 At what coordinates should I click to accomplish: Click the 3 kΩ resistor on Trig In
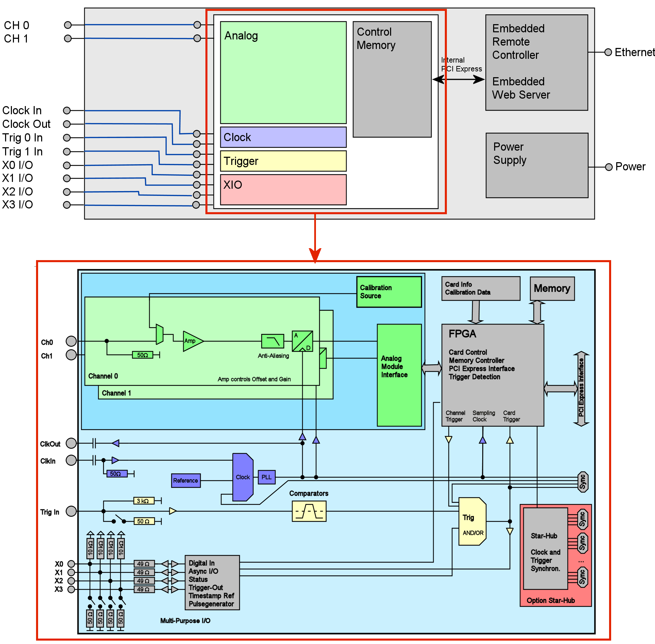tap(144, 501)
